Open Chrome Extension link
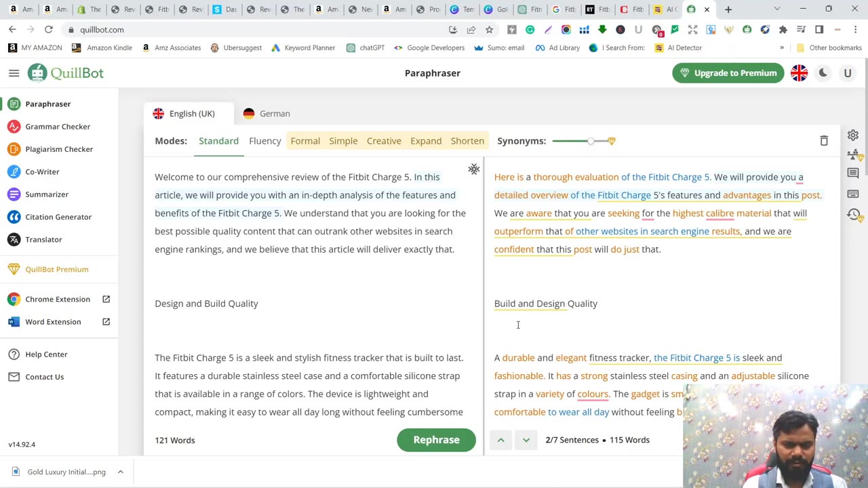 (x=57, y=299)
